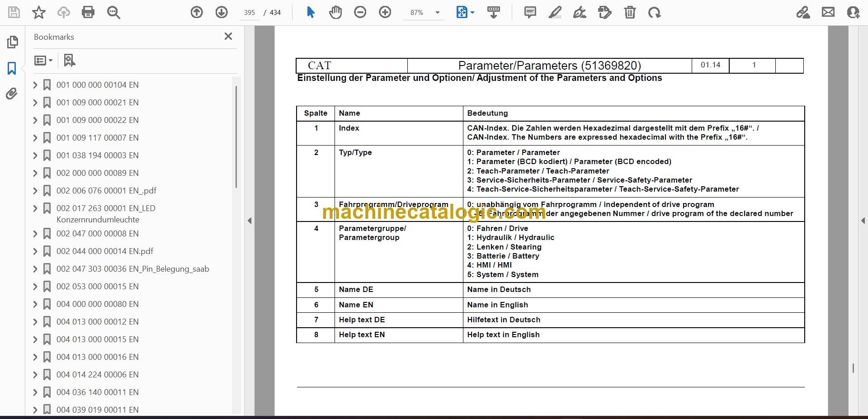The width and height of the screenshot is (868, 419).
Task: Choose the Selection arrow tool
Action: 310,12
